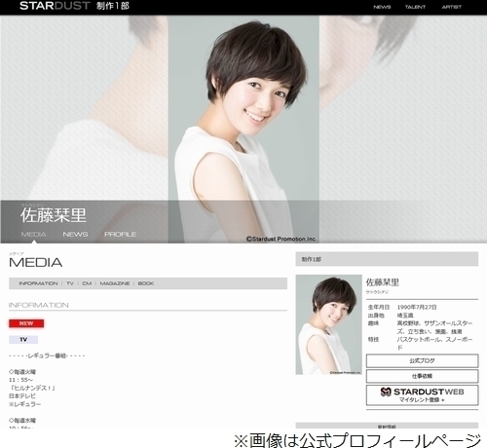The width and height of the screenshot is (487, 448).
Task: Select the MEDIA tab under the name banner
Action: pos(33,234)
